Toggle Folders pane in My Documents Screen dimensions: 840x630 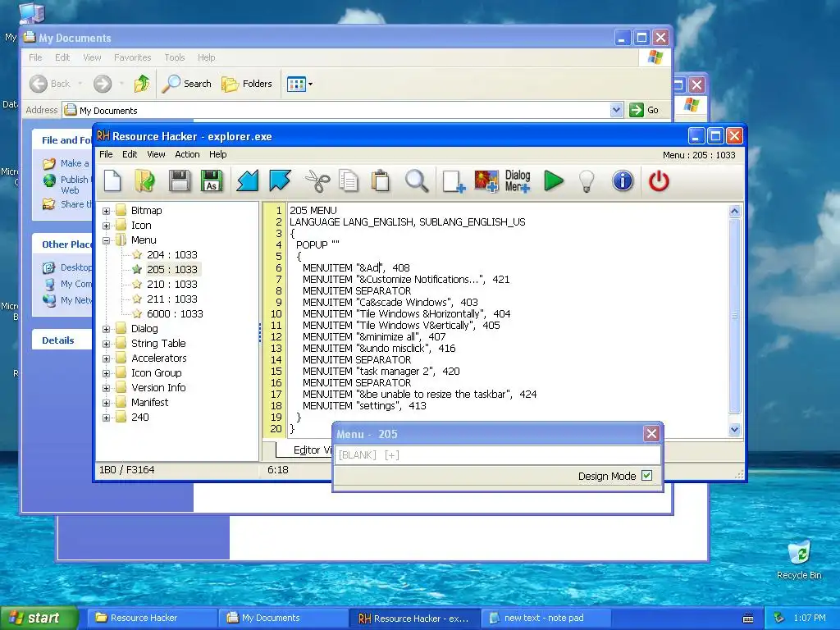click(247, 84)
